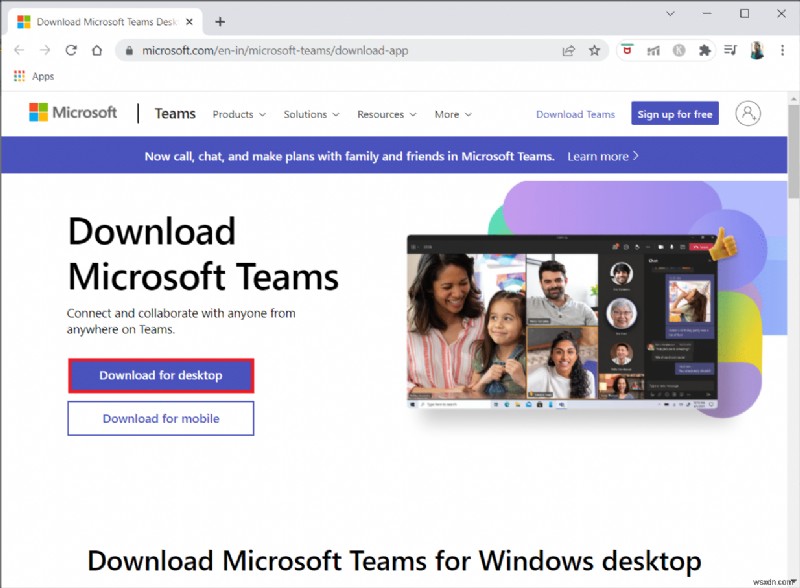Open the Apps grid shortcut in bookmarks bar
The width and height of the screenshot is (800, 588).
[x=34, y=76]
